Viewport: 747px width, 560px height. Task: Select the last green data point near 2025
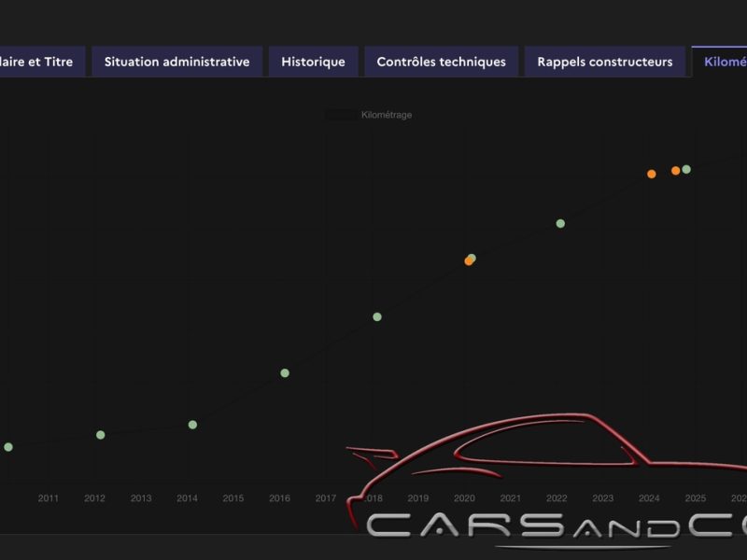point(686,169)
